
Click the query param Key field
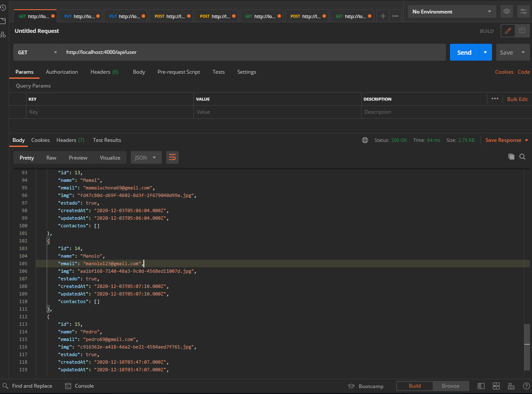click(x=110, y=112)
